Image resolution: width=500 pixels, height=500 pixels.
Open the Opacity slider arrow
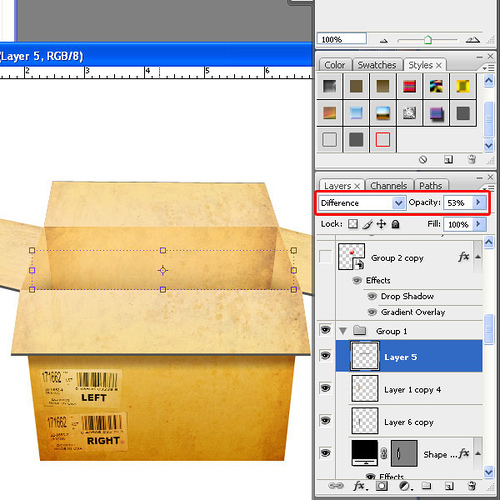point(478,202)
